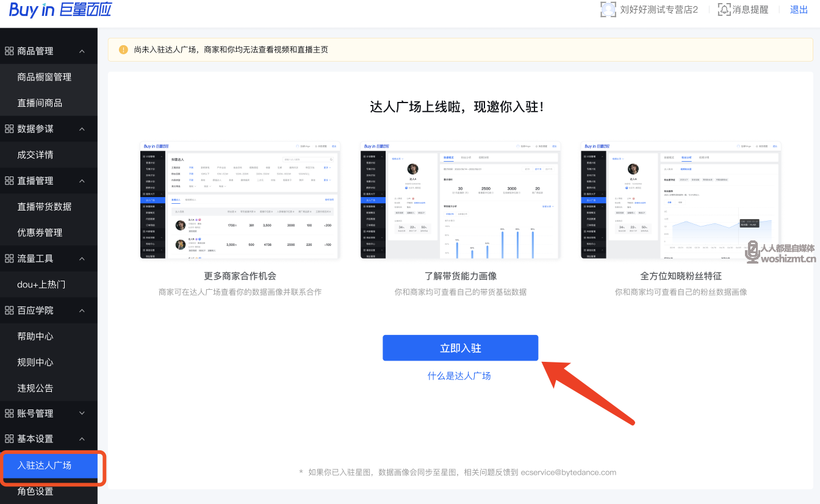Click the text 商家可在达人广场查看你的数据画像并联系合作
The height and width of the screenshot is (504, 820).
240,292
